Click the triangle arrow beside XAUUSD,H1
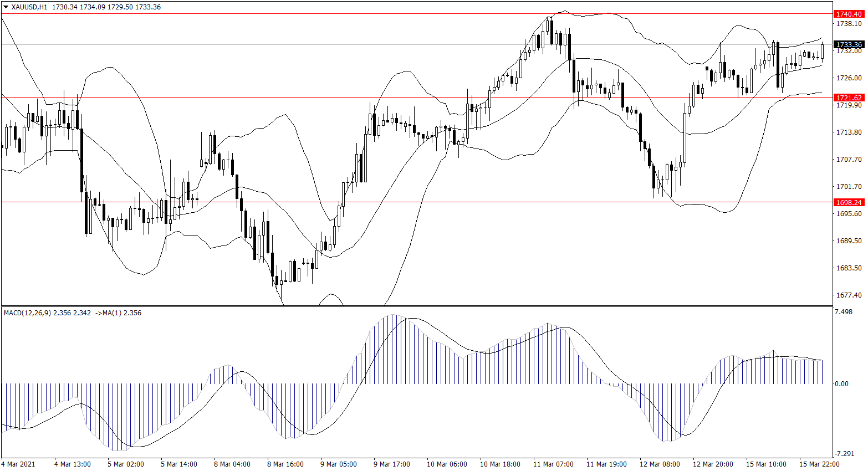868x471 pixels. [6, 7]
